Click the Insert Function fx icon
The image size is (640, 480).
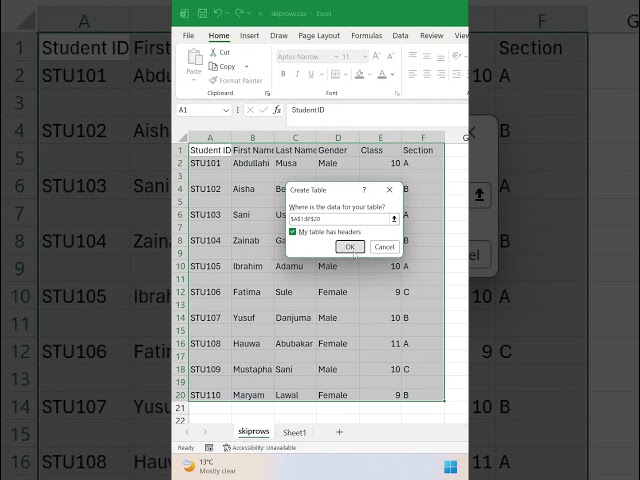click(277, 110)
